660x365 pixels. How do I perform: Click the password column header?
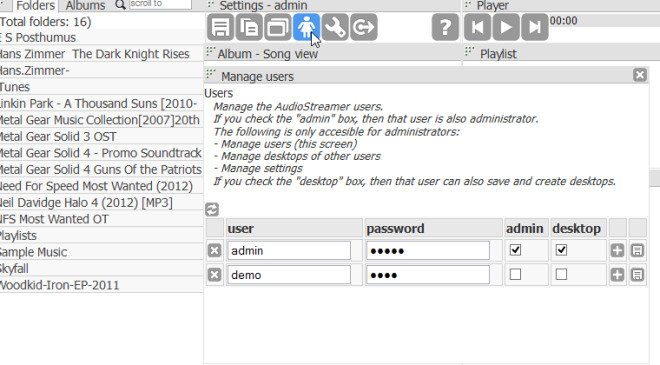coord(434,228)
